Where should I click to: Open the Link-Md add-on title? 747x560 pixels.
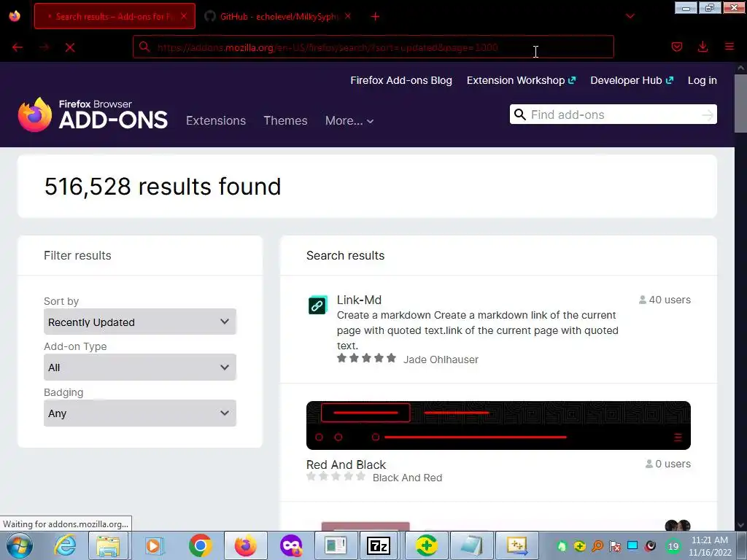pyautogui.click(x=359, y=300)
